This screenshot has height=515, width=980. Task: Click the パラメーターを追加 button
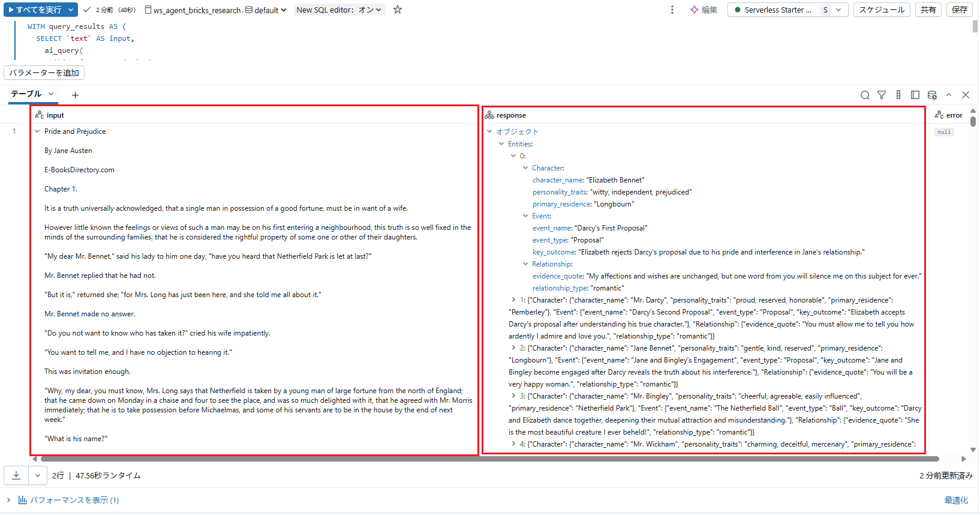tap(44, 73)
